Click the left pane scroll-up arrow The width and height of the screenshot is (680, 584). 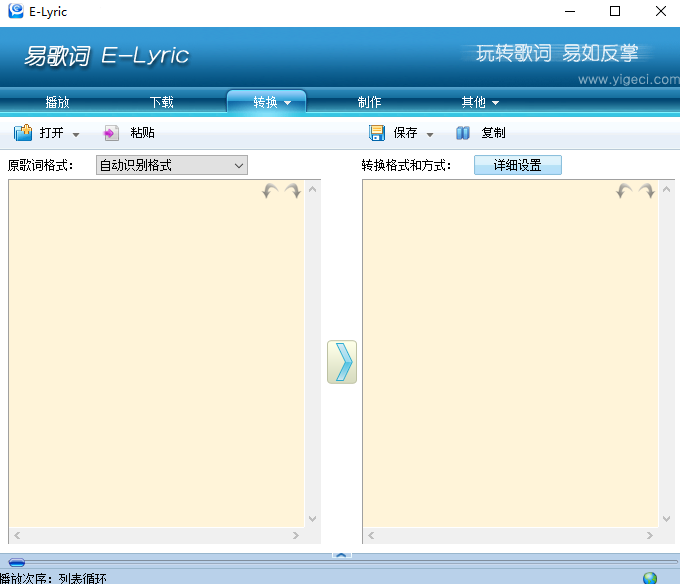(x=312, y=189)
